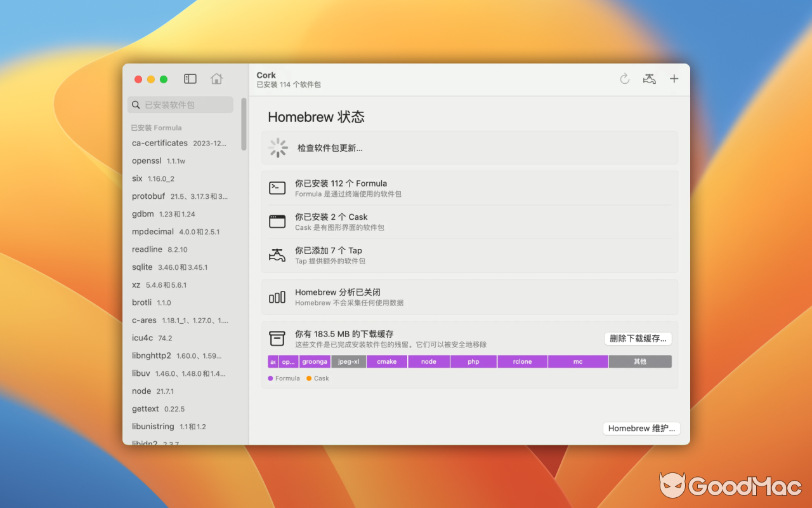Click the cmake segment in cache bar
The height and width of the screenshot is (508, 812).
click(x=387, y=362)
